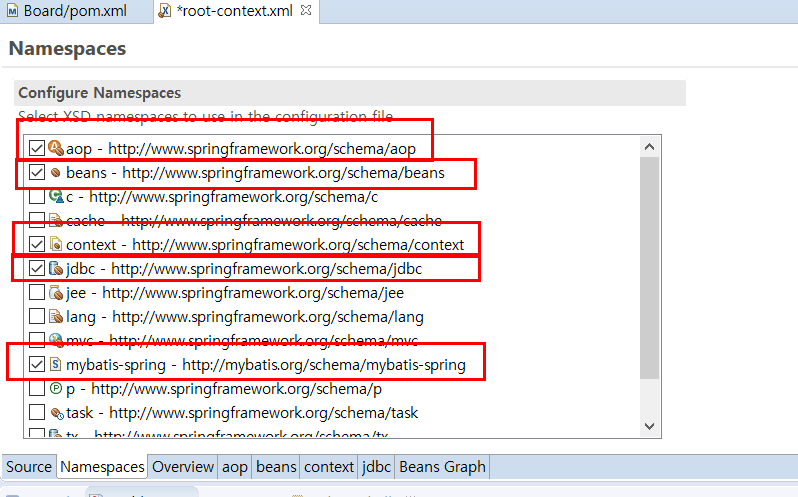Open the Beans Graph tab
Image resolution: width=798 pixels, height=497 pixels.
[x=442, y=466]
